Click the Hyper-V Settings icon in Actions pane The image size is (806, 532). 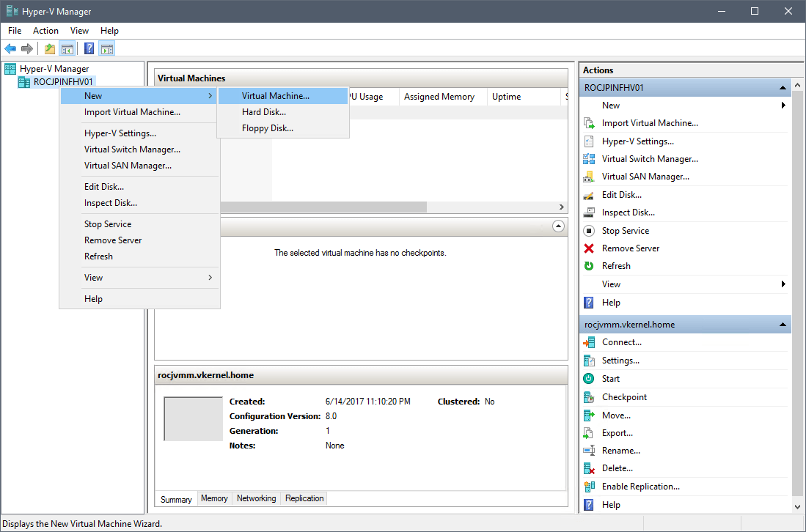(589, 141)
